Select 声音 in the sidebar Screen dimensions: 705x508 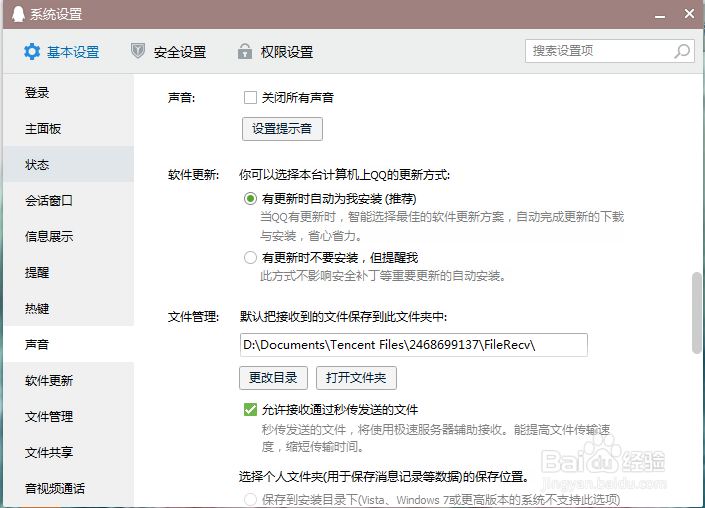pyautogui.click(x=69, y=344)
